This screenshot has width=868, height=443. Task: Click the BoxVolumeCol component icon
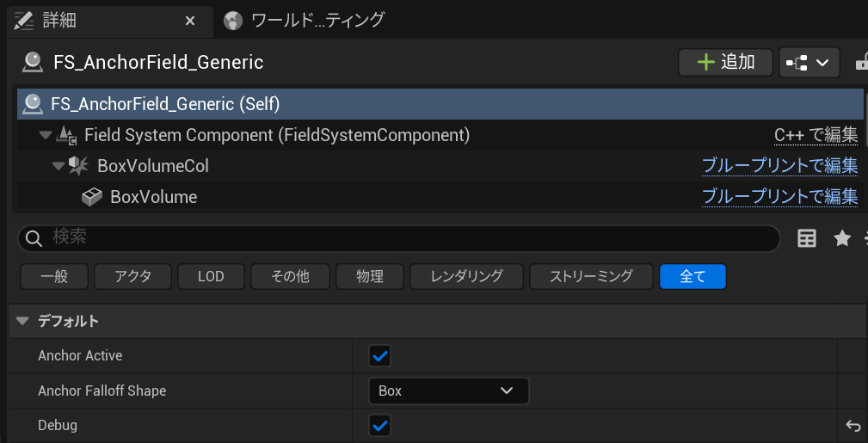[x=79, y=165]
